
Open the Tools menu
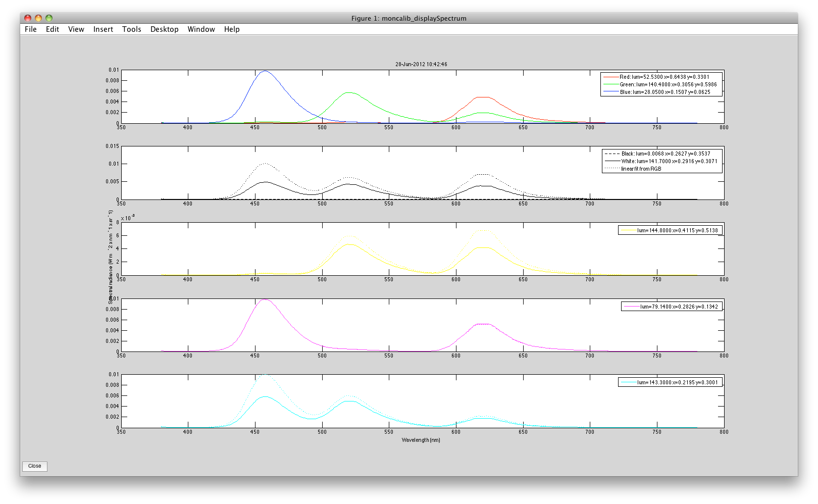pos(132,29)
